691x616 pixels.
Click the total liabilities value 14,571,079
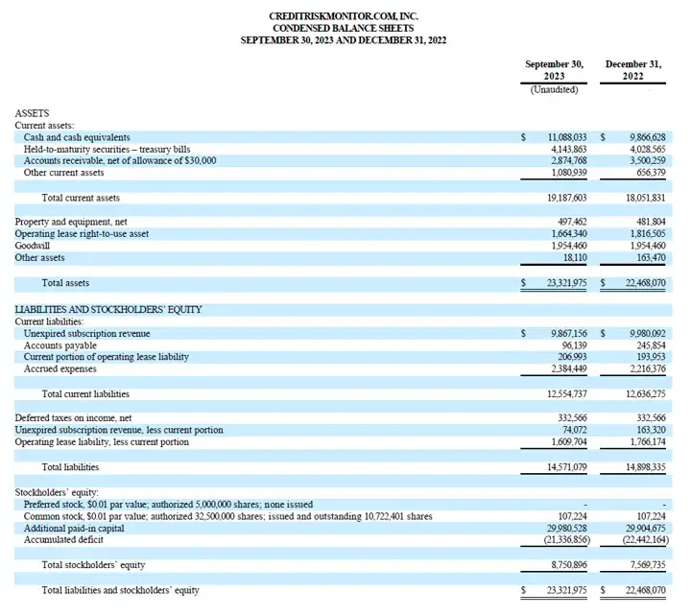[567, 467]
